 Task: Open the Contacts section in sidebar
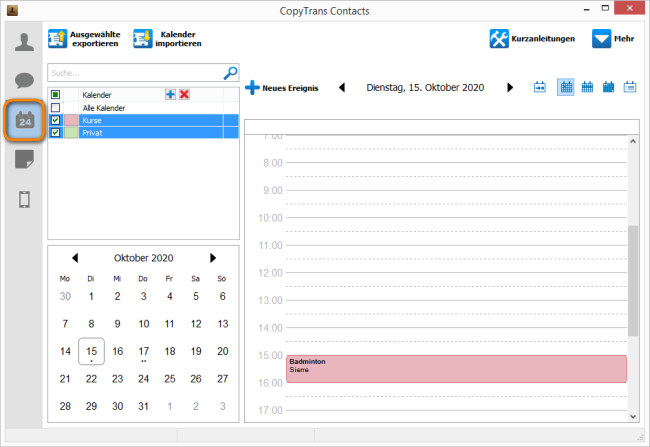point(24,42)
